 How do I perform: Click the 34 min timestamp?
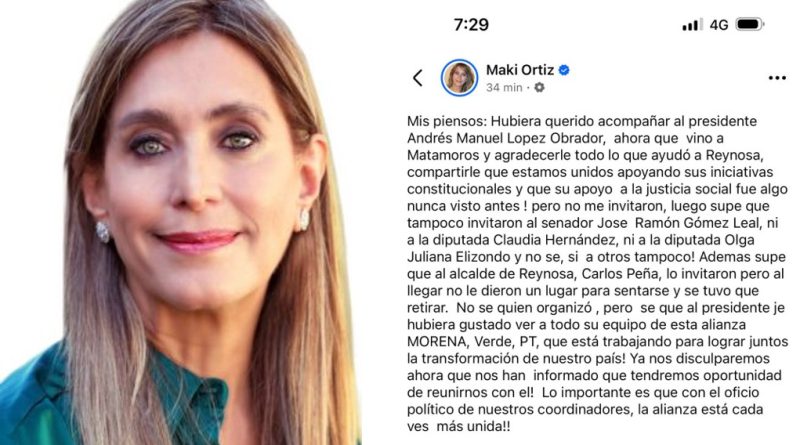click(x=504, y=88)
